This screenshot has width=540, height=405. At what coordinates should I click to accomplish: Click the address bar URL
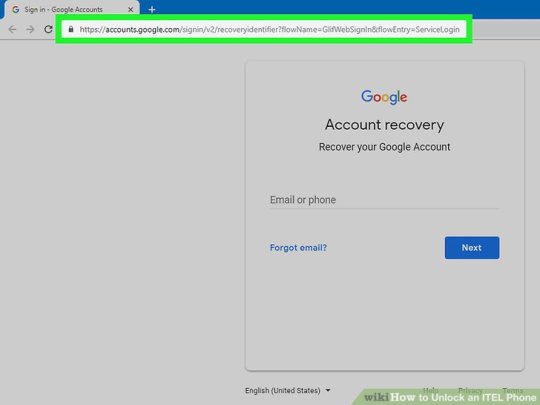click(x=269, y=30)
